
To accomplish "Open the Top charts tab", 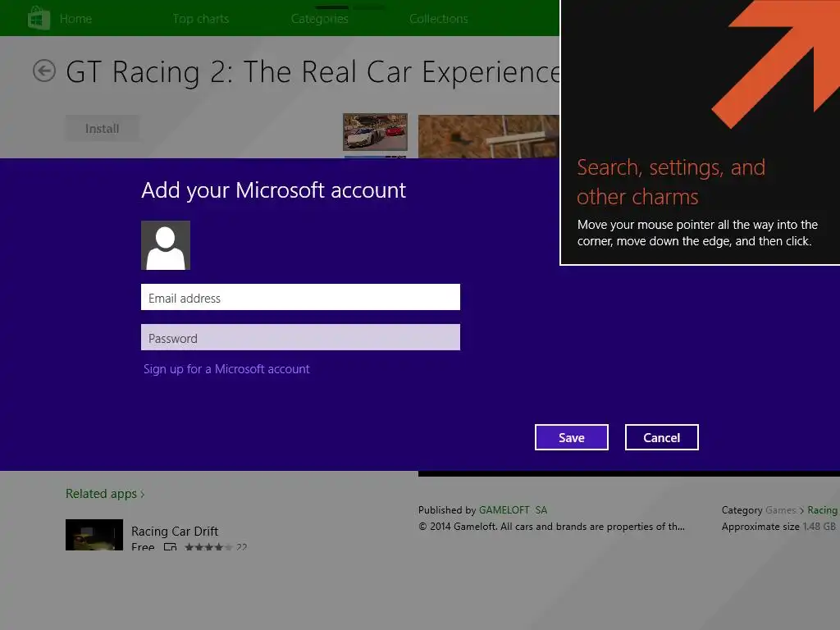I will (201, 19).
